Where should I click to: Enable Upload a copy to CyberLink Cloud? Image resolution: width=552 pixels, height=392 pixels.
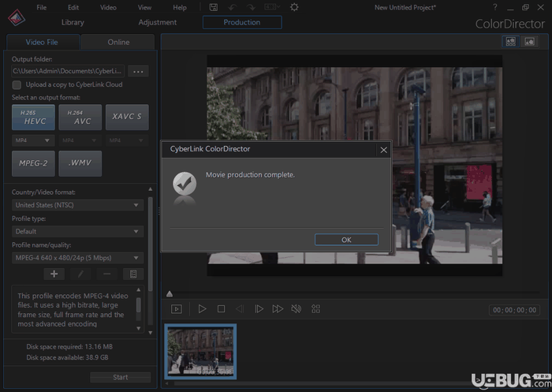17,85
